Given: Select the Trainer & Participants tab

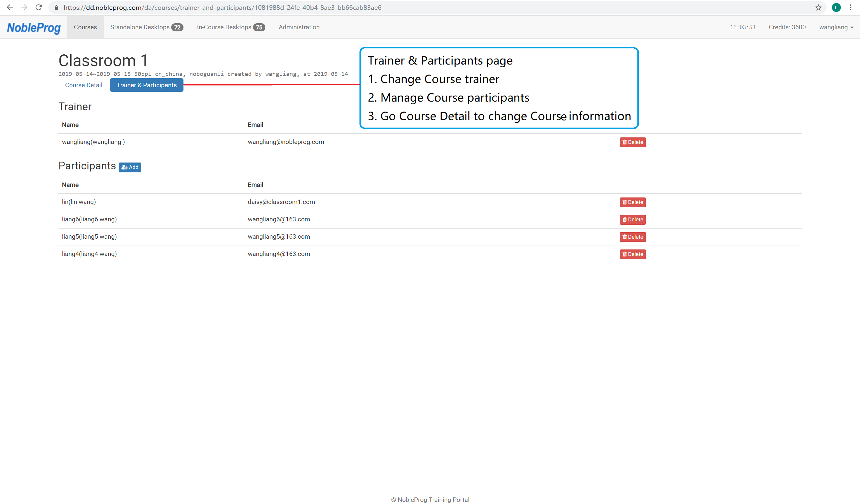Looking at the screenshot, I should 146,85.
